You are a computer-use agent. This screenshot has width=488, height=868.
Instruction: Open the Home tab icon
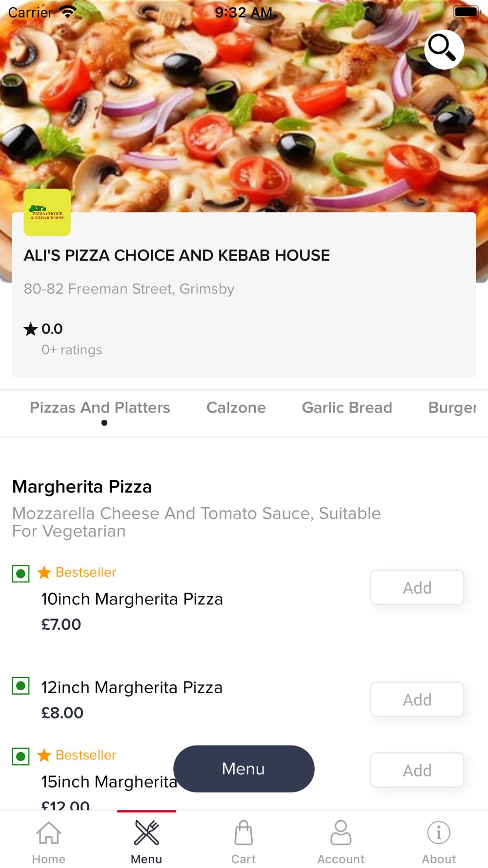49,833
